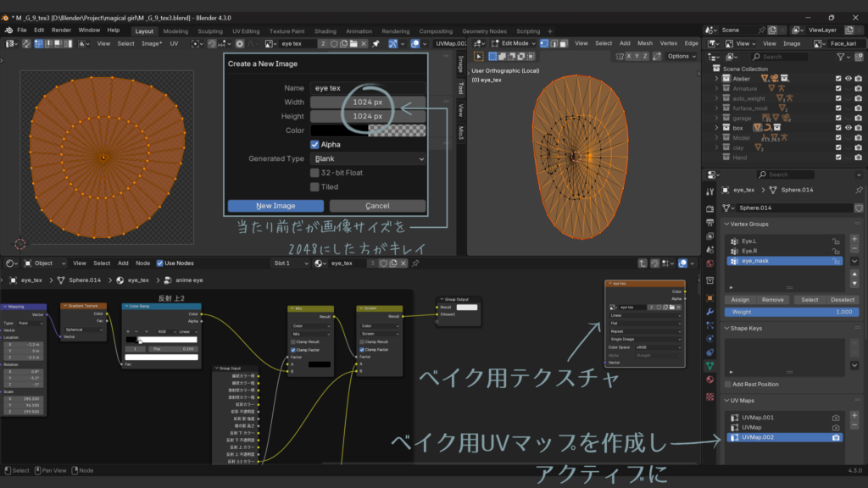Switch to the UV Editing workspace tab
This screenshot has height=488, width=868.
[x=244, y=30]
